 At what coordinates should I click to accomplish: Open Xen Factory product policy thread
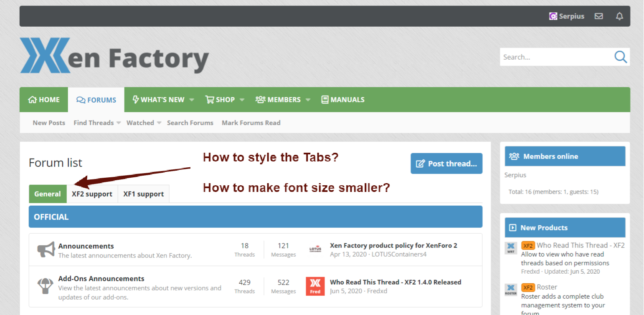393,245
